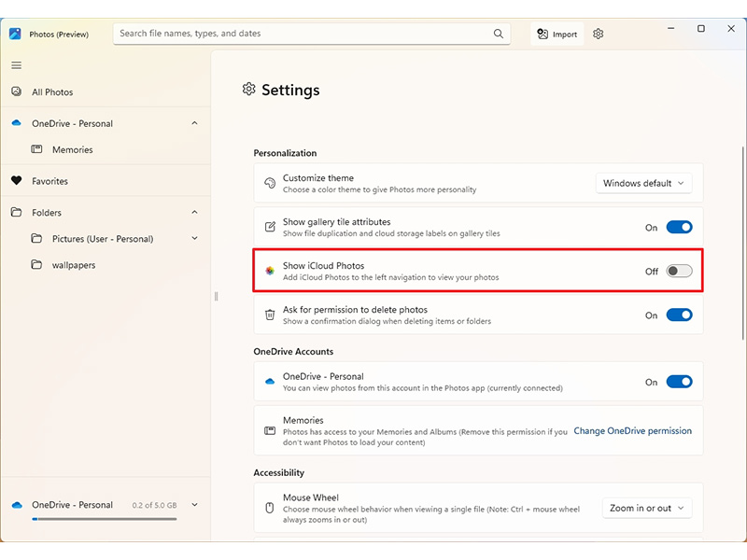Turn off OneDrive - Personal account toggle
This screenshot has width=747, height=560.
click(x=679, y=382)
